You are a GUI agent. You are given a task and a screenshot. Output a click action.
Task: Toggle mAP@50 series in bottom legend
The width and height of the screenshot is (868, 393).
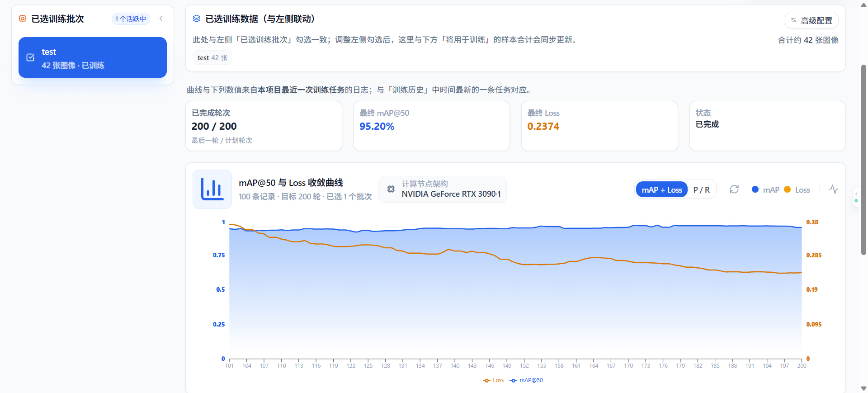(x=526, y=380)
